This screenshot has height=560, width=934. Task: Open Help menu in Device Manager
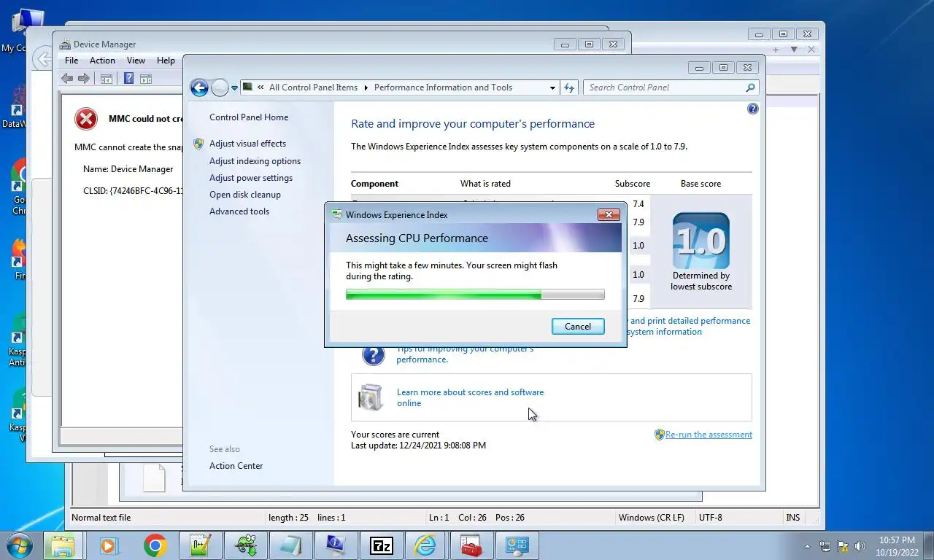tap(166, 61)
